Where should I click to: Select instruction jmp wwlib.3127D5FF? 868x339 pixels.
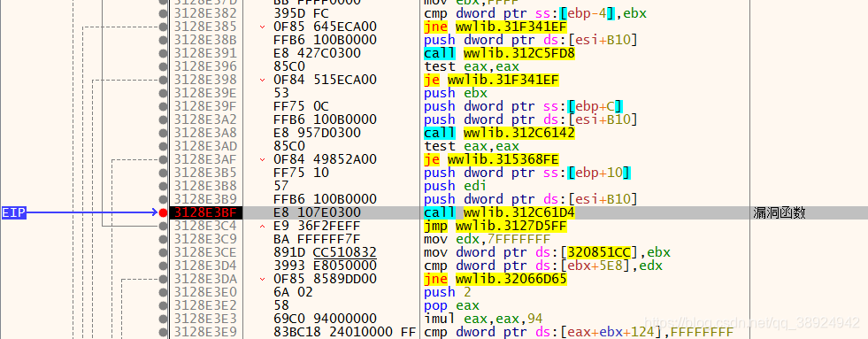click(495, 226)
